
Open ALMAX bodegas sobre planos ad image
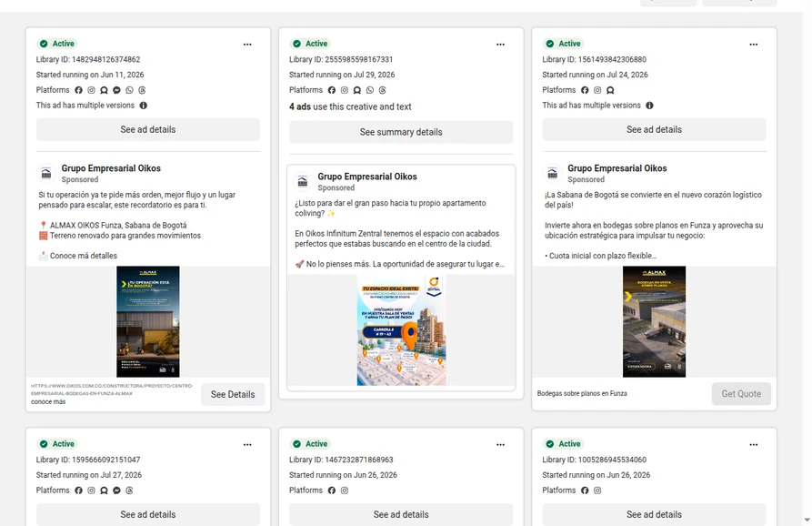tap(654, 322)
